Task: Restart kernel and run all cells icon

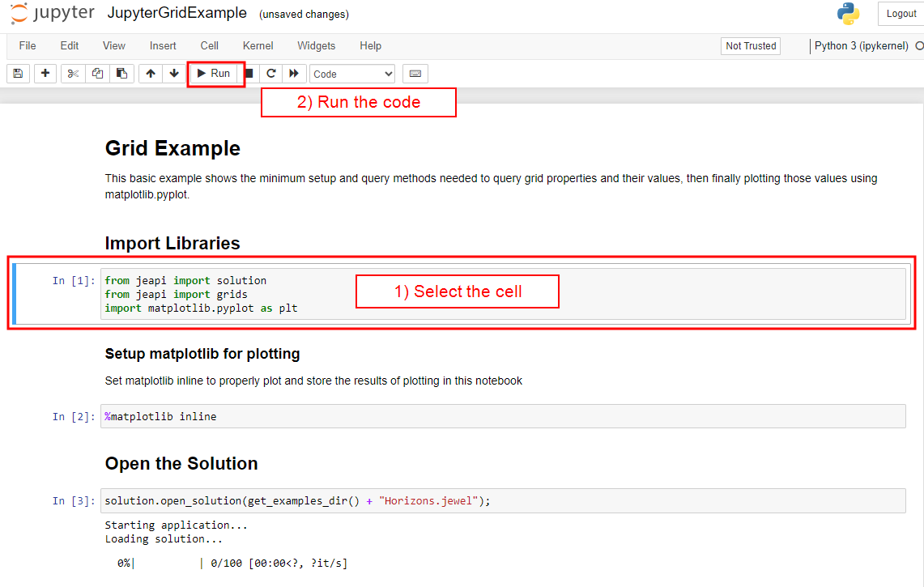Action: (x=294, y=74)
